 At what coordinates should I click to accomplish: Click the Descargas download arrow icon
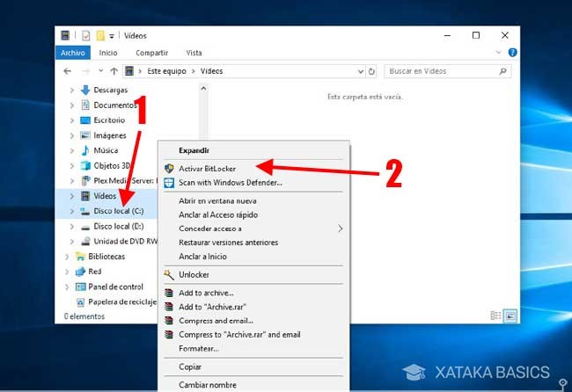85,90
